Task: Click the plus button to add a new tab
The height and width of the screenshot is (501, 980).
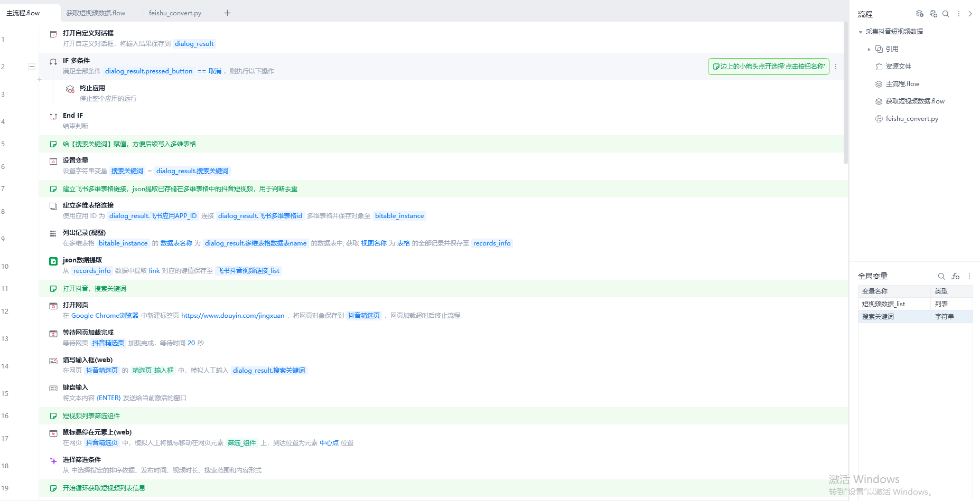Action: (x=227, y=13)
